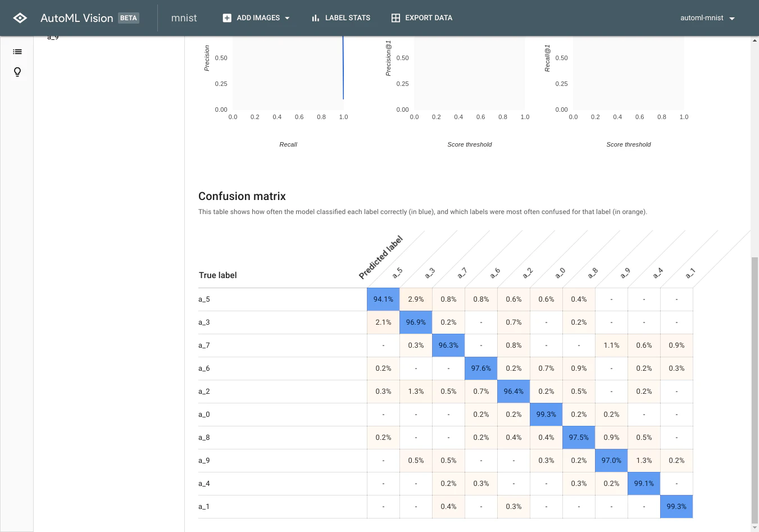Expand the Add Images dropdown arrow
Image resolution: width=759 pixels, height=532 pixels.
tap(287, 18)
